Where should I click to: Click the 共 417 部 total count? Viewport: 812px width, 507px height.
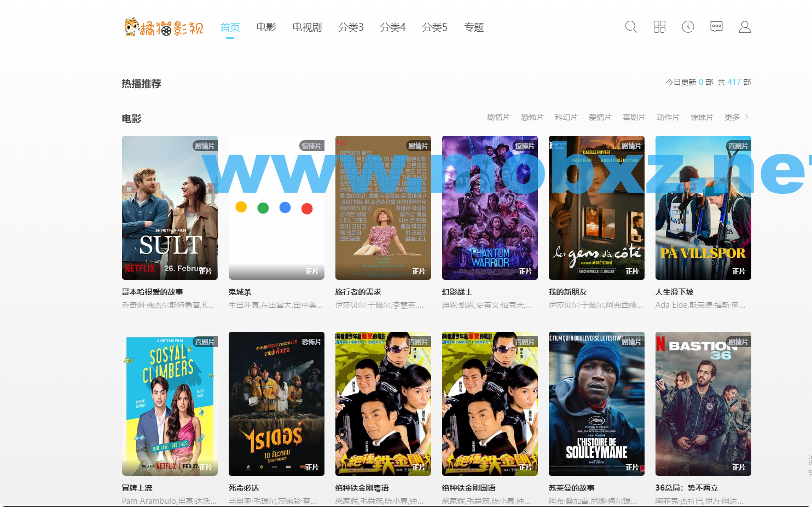coord(734,82)
